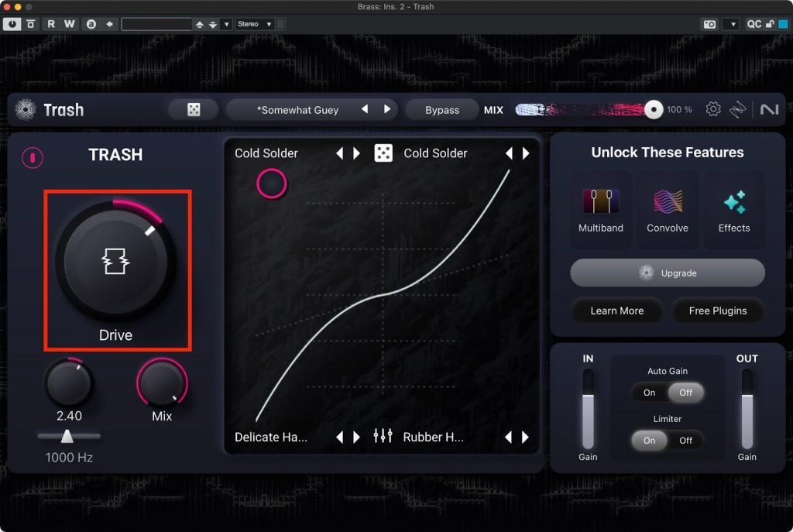
Task: Click the empty host preset name field
Action: click(156, 24)
